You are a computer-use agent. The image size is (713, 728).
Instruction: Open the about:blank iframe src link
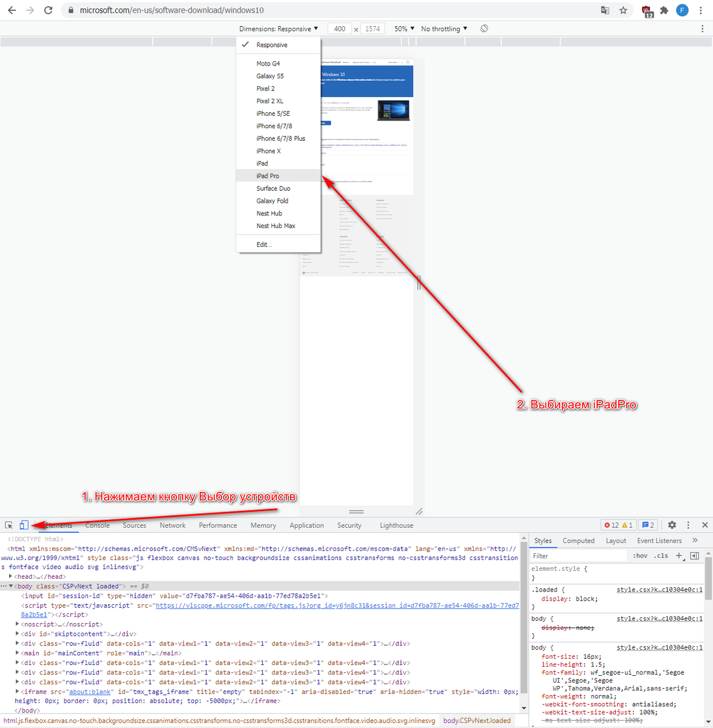coord(90,692)
